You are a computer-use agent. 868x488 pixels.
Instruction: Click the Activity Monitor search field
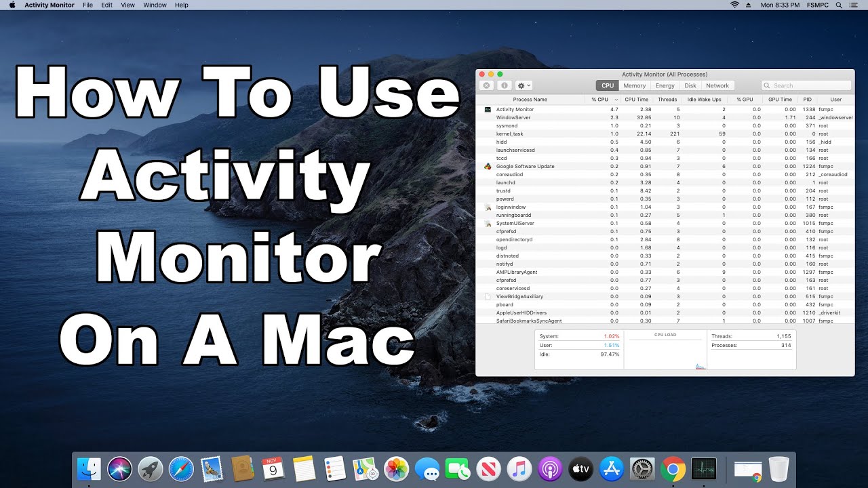806,85
